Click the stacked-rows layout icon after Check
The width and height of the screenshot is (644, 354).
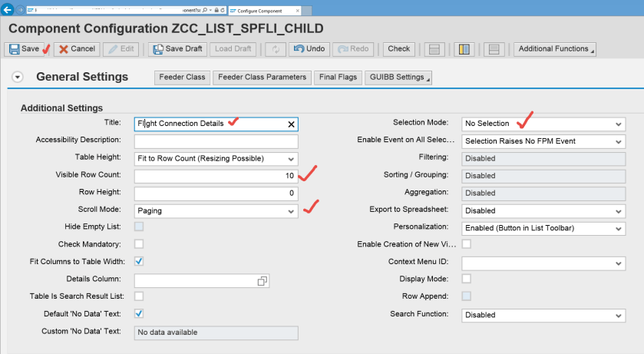434,49
